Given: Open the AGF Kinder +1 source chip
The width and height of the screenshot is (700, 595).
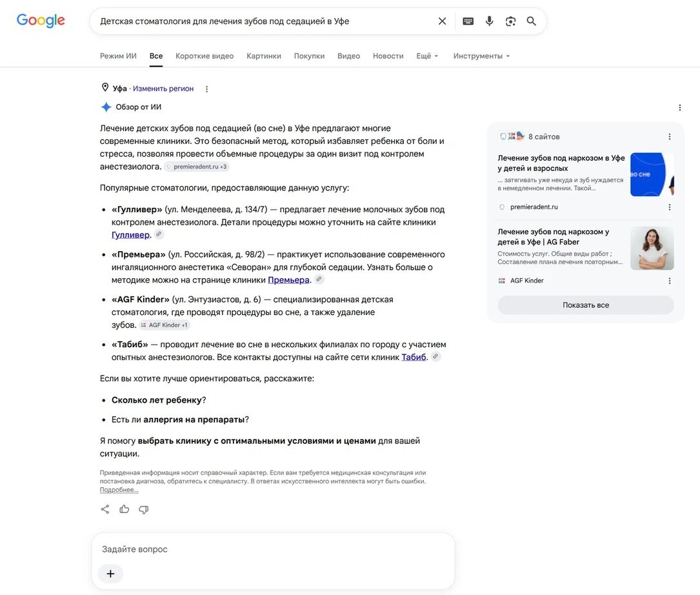Looking at the screenshot, I should [165, 325].
